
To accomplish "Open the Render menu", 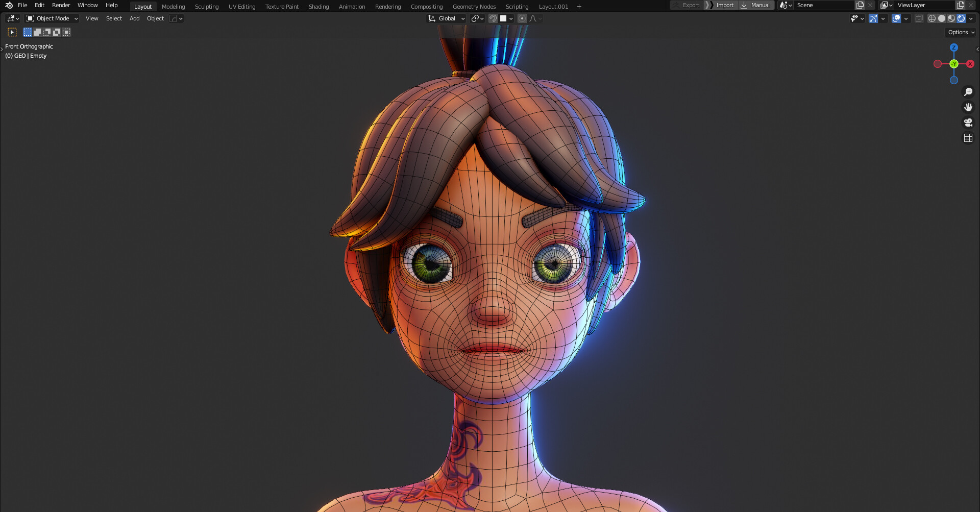I will (x=61, y=5).
